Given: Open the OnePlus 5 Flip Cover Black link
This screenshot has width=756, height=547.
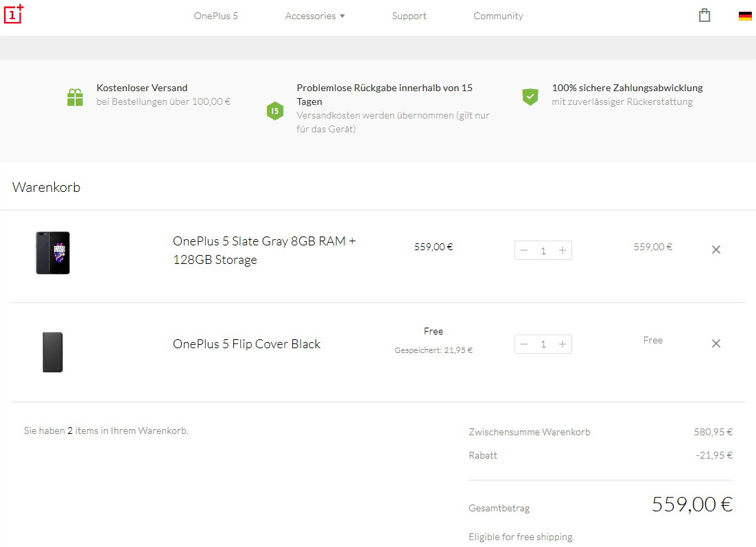Looking at the screenshot, I should (247, 344).
